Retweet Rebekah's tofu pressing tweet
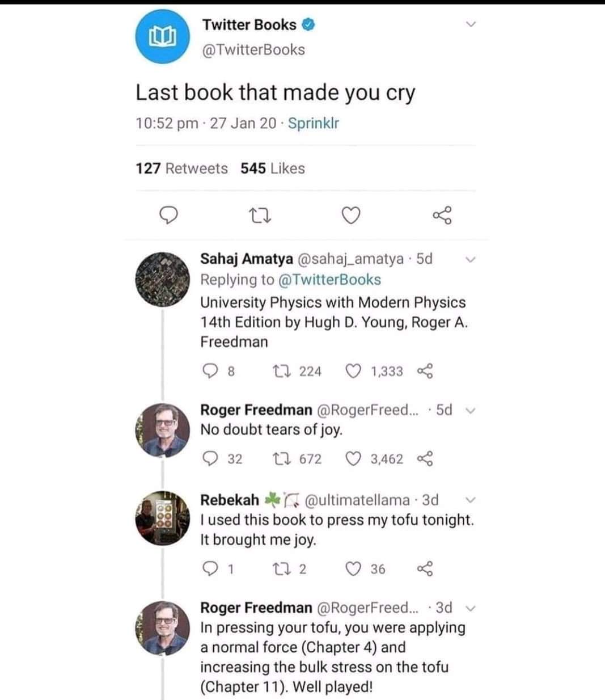 click(280, 568)
